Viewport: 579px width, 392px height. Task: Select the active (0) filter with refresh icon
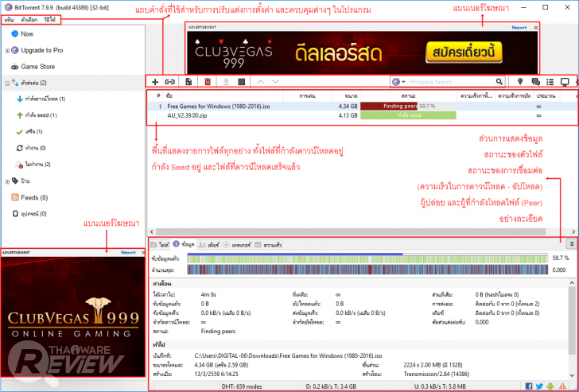click(x=36, y=148)
